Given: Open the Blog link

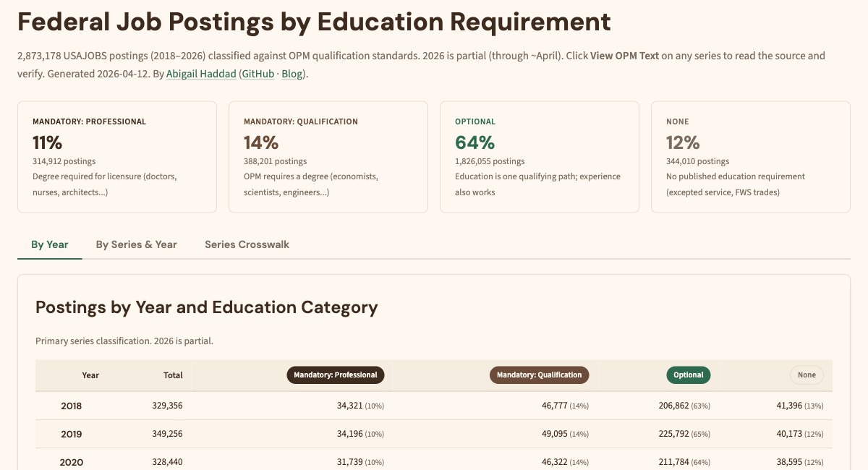Looking at the screenshot, I should click(x=292, y=74).
